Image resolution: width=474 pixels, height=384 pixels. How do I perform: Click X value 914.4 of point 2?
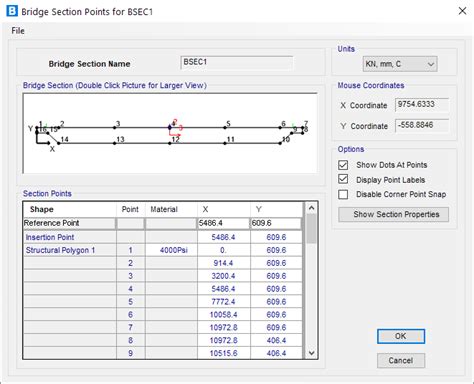224,263
